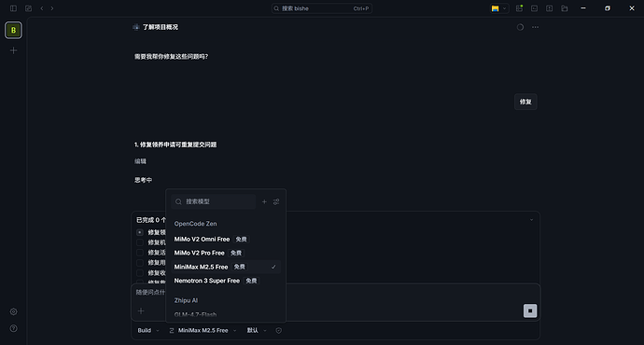Focus the 搜索 bishe search box

(x=322, y=8)
